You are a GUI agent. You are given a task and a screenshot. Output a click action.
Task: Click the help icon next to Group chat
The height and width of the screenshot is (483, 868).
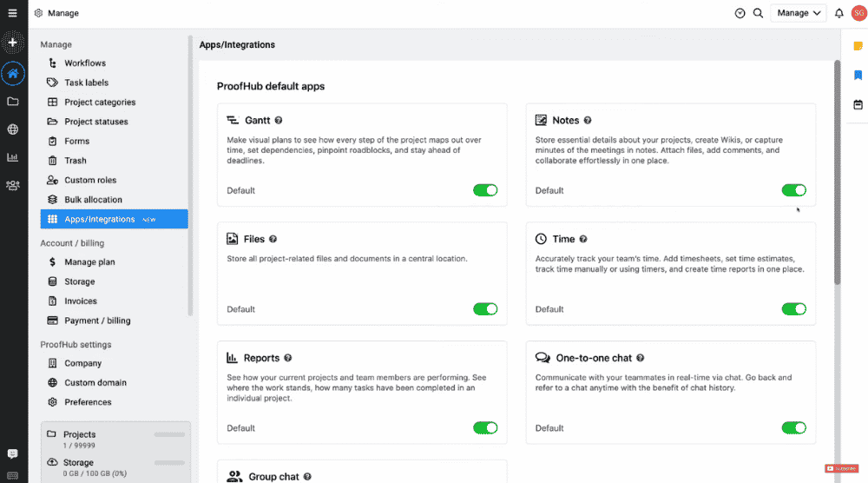coord(307,477)
